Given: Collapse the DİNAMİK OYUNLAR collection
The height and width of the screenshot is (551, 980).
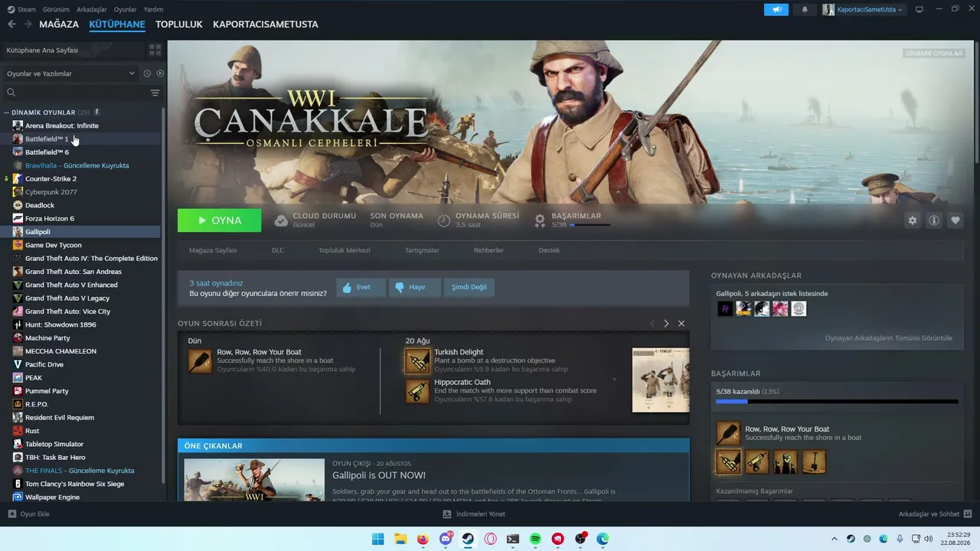Looking at the screenshot, I should [6, 112].
